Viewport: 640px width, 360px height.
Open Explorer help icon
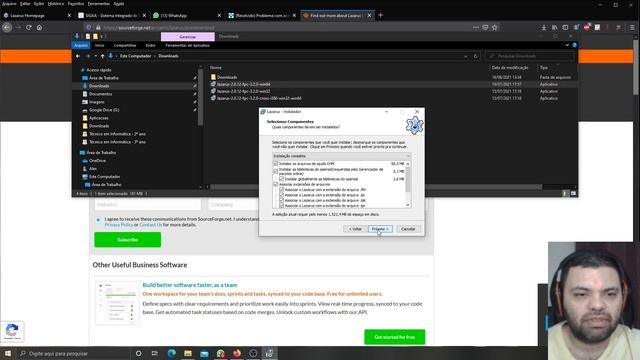click(574, 45)
